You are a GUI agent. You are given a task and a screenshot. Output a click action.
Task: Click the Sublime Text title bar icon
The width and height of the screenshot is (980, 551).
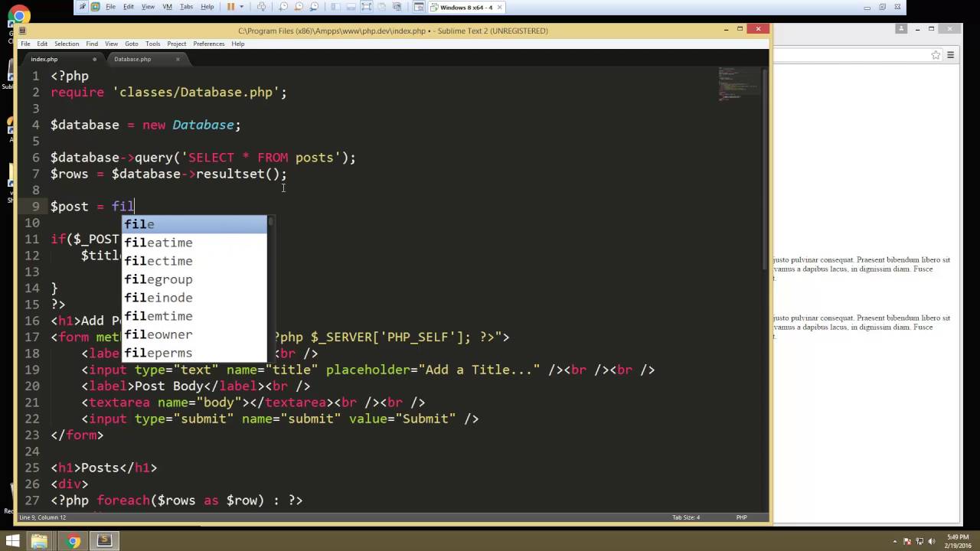pos(22,31)
